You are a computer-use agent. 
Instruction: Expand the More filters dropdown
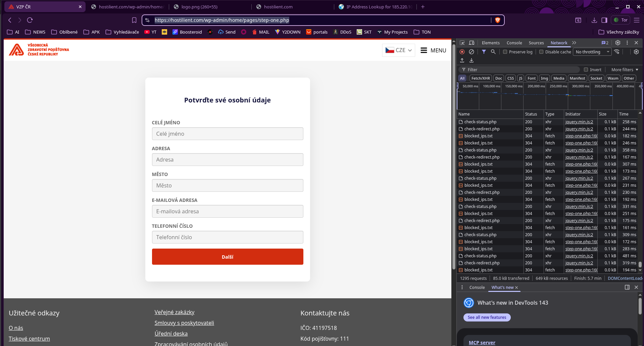pos(625,70)
